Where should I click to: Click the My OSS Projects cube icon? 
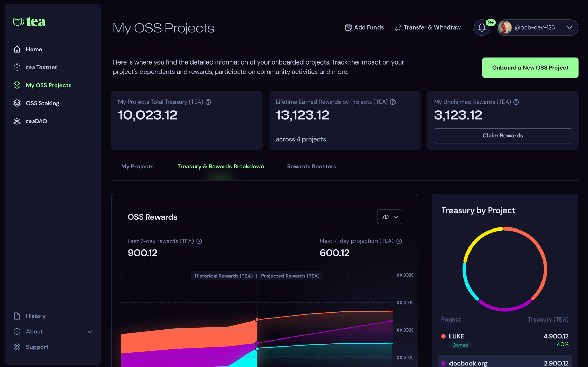click(x=17, y=85)
